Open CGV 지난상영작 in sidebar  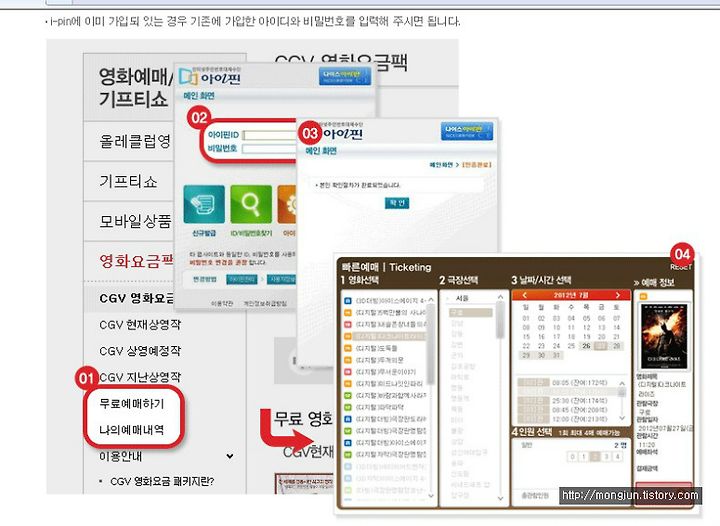tap(140, 377)
